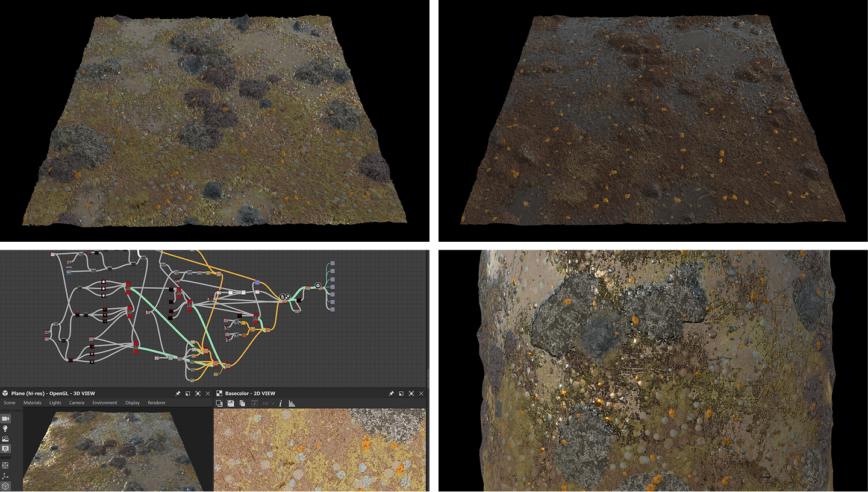This screenshot has width=868, height=492.
Task: Open the Materials menu in 3D View
Action: tap(33, 403)
